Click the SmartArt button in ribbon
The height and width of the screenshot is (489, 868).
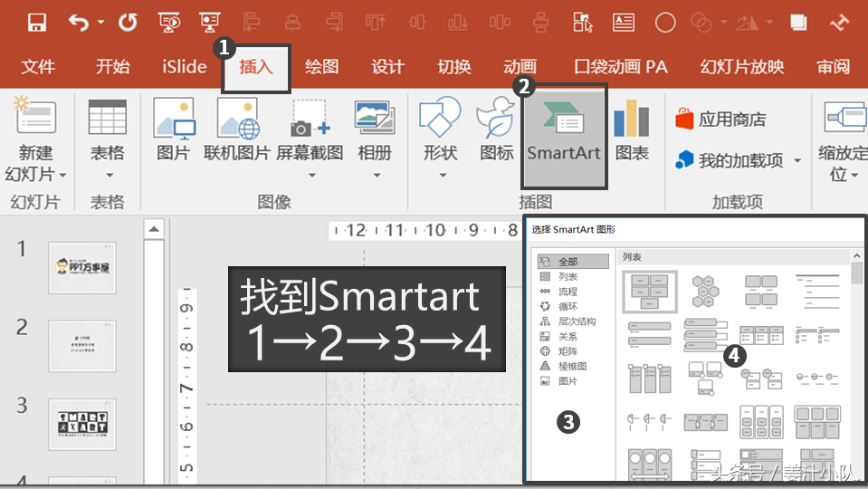pyautogui.click(x=564, y=136)
